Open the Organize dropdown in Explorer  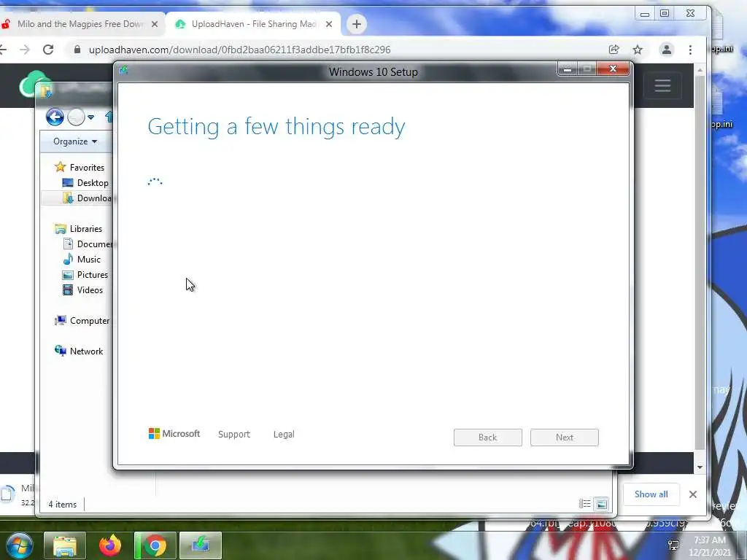pyautogui.click(x=75, y=141)
